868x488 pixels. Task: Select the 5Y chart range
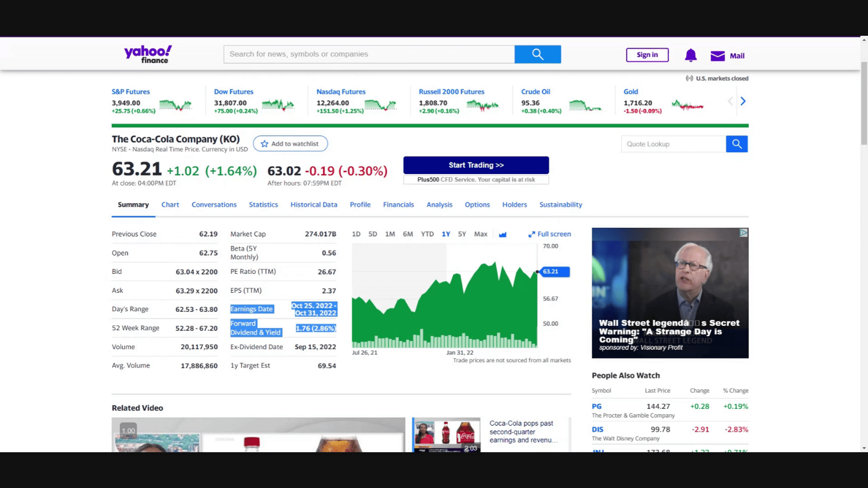[x=462, y=234]
